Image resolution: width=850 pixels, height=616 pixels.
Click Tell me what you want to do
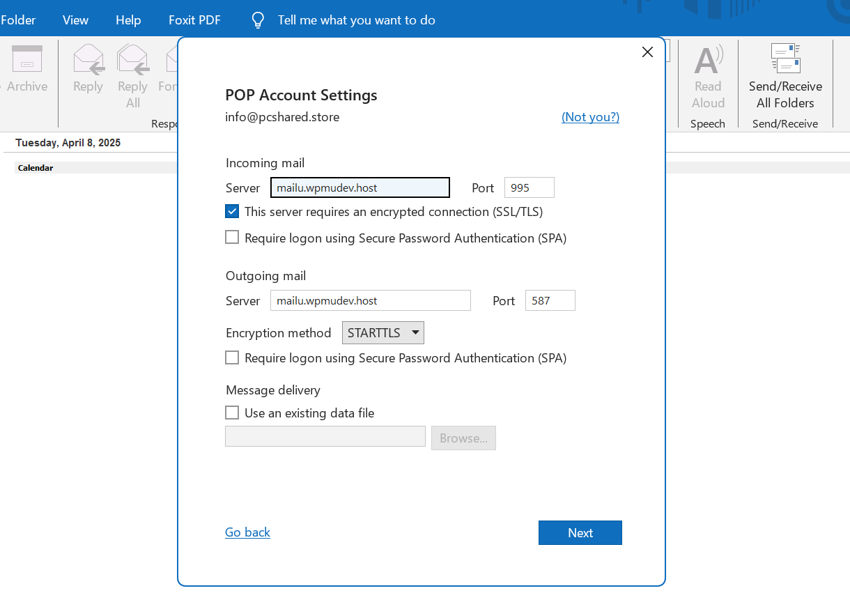(357, 20)
